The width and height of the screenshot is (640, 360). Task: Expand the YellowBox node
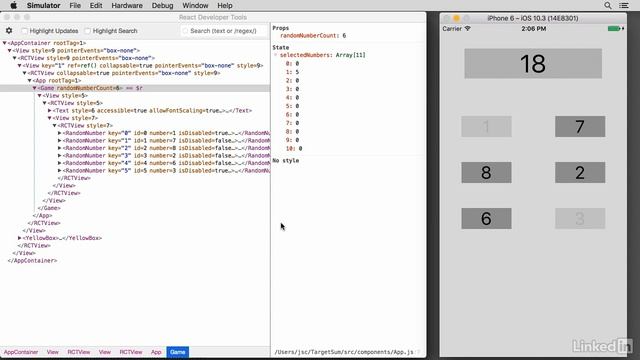pyautogui.click(x=19, y=238)
